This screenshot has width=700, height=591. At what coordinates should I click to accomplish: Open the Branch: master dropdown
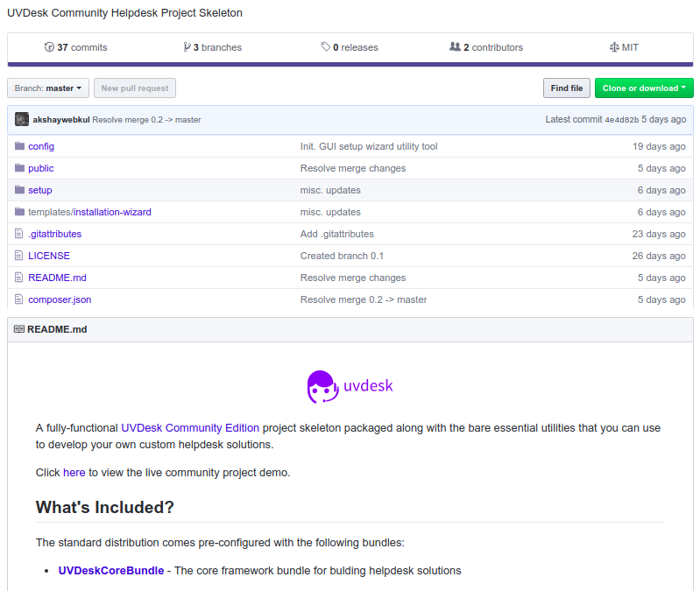pos(48,88)
